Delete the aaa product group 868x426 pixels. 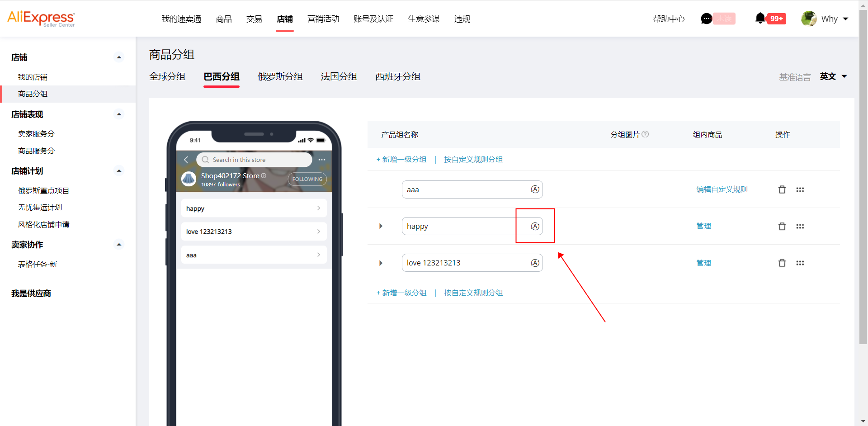point(782,189)
